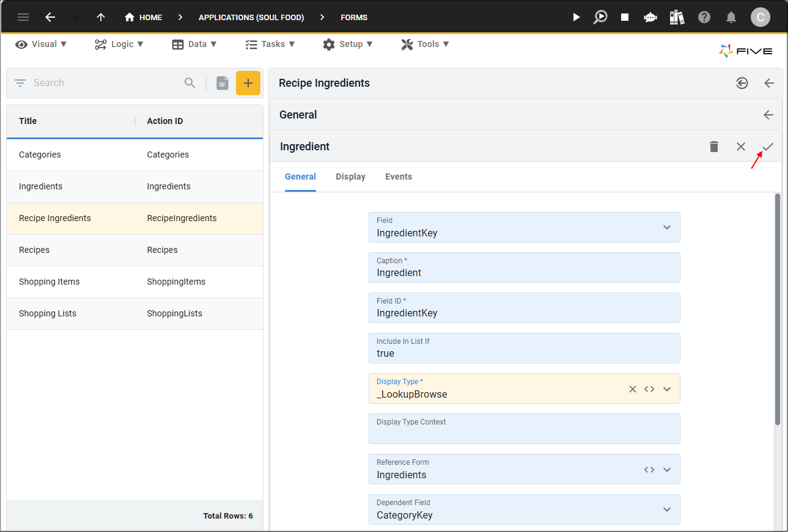Click the Caption input field
The height and width of the screenshot is (532, 788).
click(524, 273)
